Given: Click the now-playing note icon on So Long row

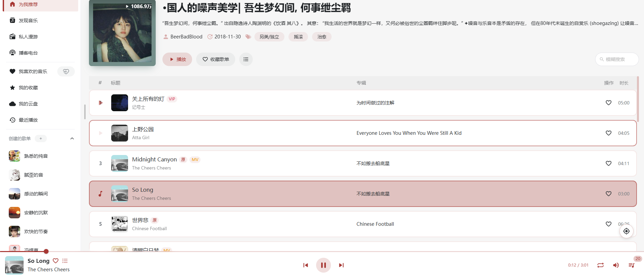Looking at the screenshot, I should point(100,194).
